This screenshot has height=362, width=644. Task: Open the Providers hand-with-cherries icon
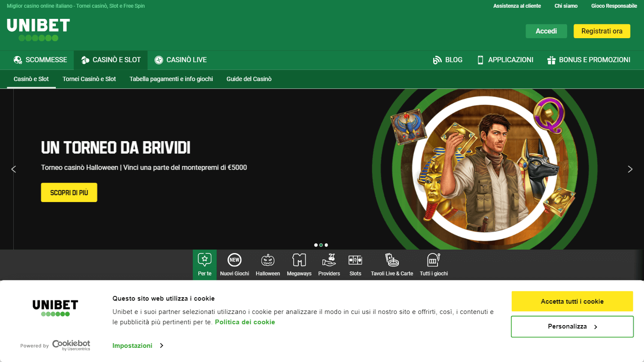tap(329, 260)
